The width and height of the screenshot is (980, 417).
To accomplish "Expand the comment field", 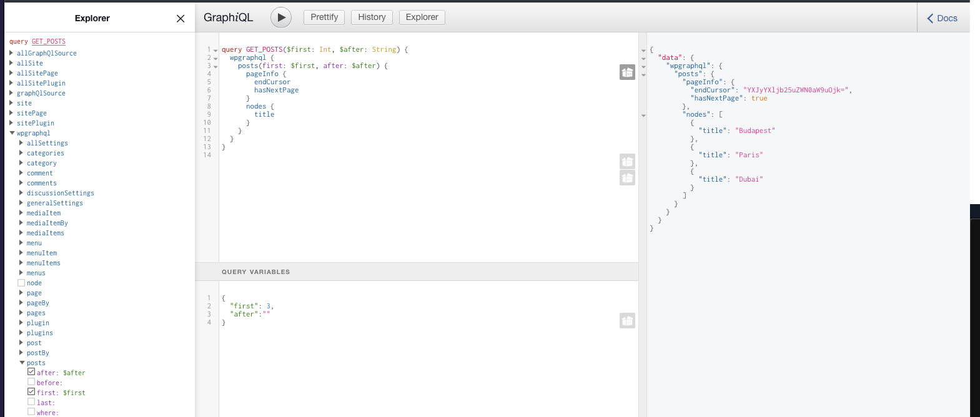I will pyautogui.click(x=21, y=173).
